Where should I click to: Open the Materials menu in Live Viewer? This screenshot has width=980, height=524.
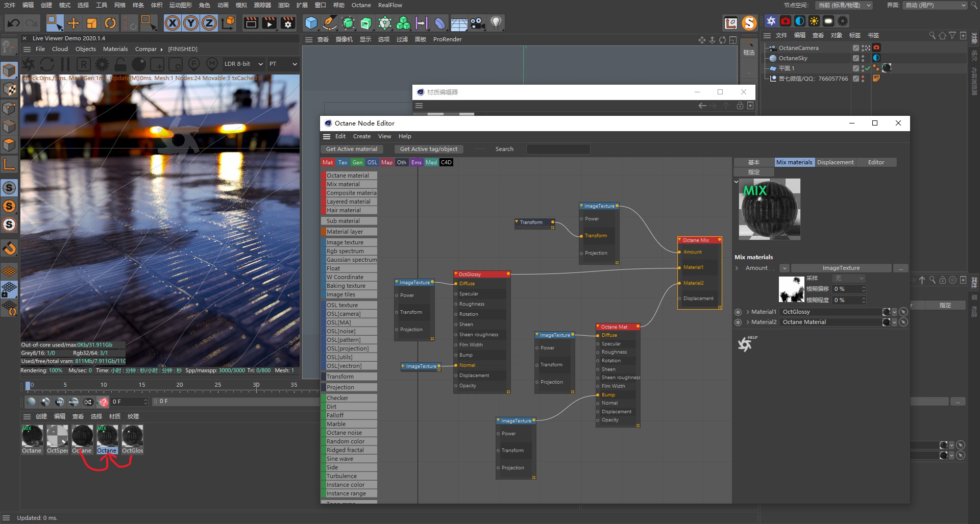click(115, 49)
